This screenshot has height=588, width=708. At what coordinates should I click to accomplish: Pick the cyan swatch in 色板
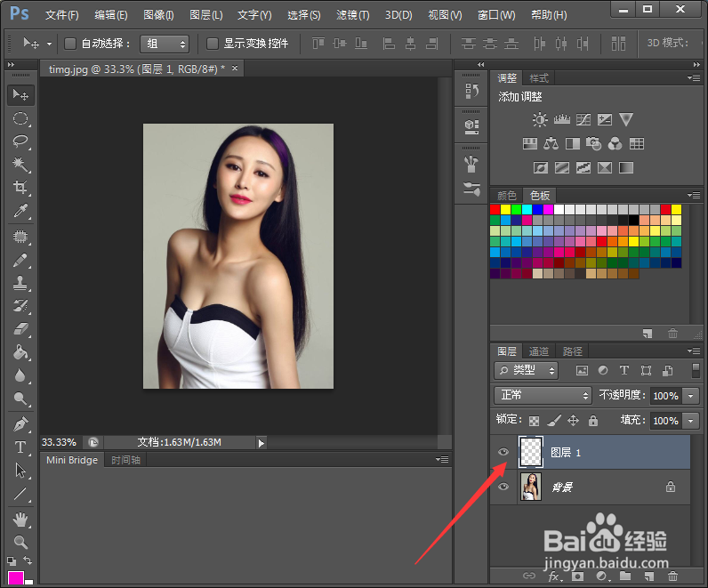pos(527,209)
